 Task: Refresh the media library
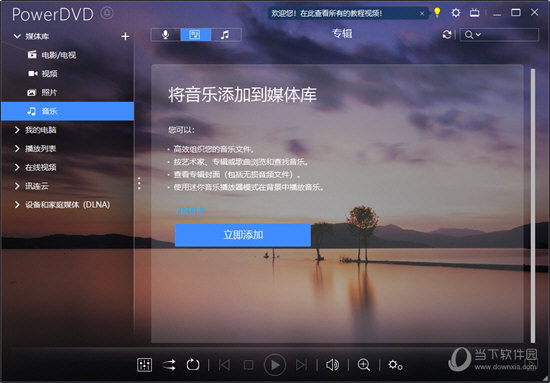pyautogui.click(x=447, y=35)
